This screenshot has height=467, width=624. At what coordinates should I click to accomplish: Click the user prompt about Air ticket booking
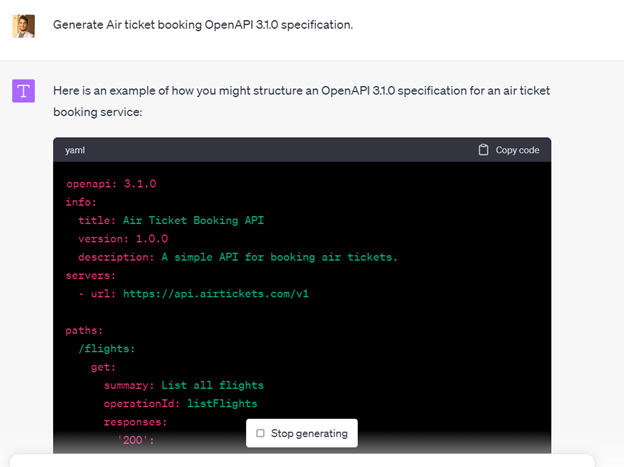pyautogui.click(x=203, y=24)
